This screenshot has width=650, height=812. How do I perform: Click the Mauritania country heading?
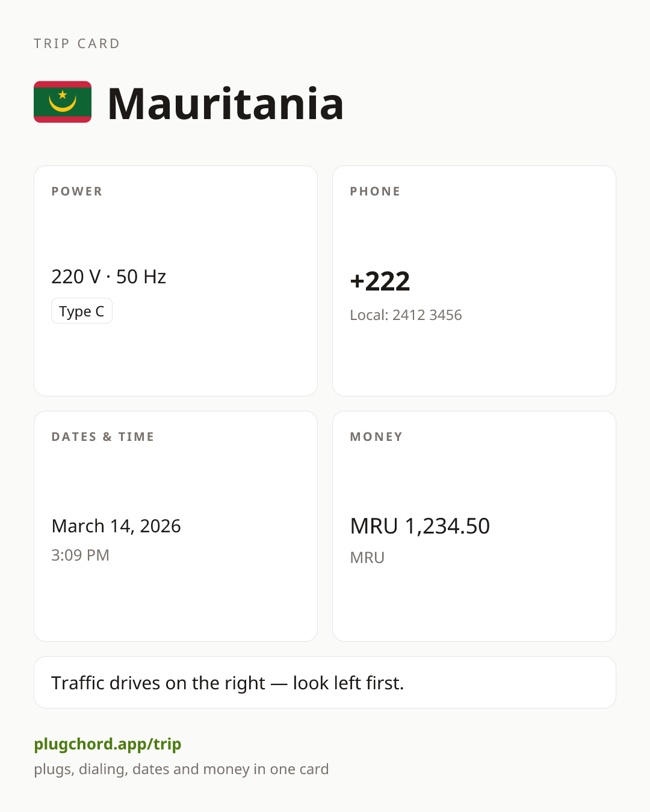tap(226, 103)
